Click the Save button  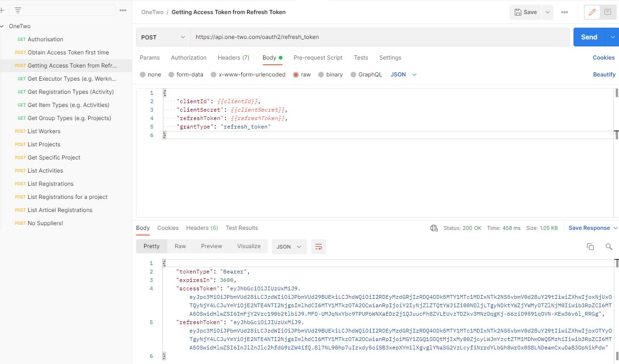pos(526,12)
